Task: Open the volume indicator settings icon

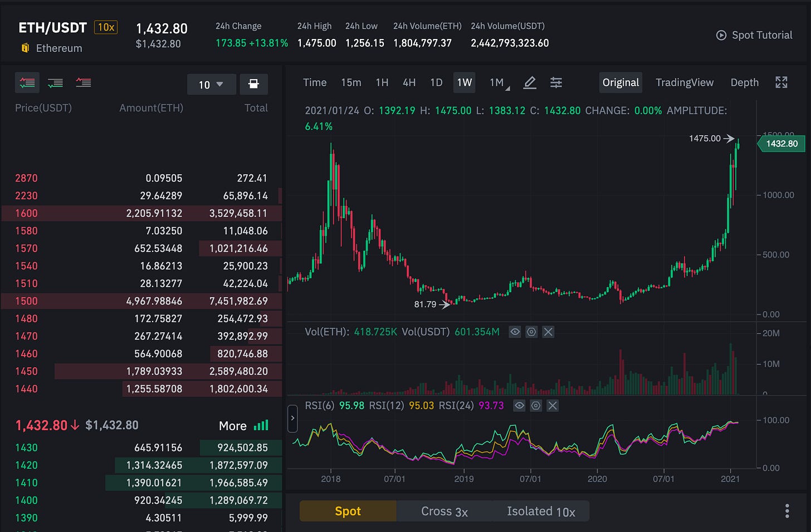Action: click(x=531, y=332)
